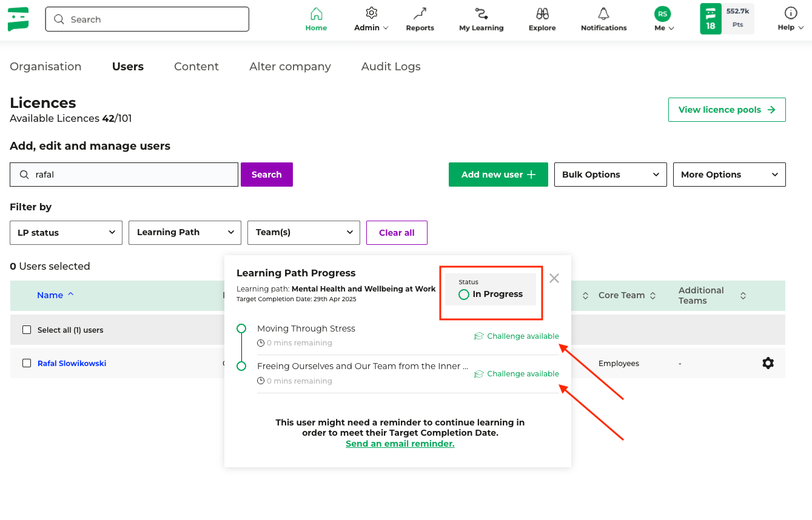Click the company logo at top left
812x520 pixels.
[x=18, y=19]
